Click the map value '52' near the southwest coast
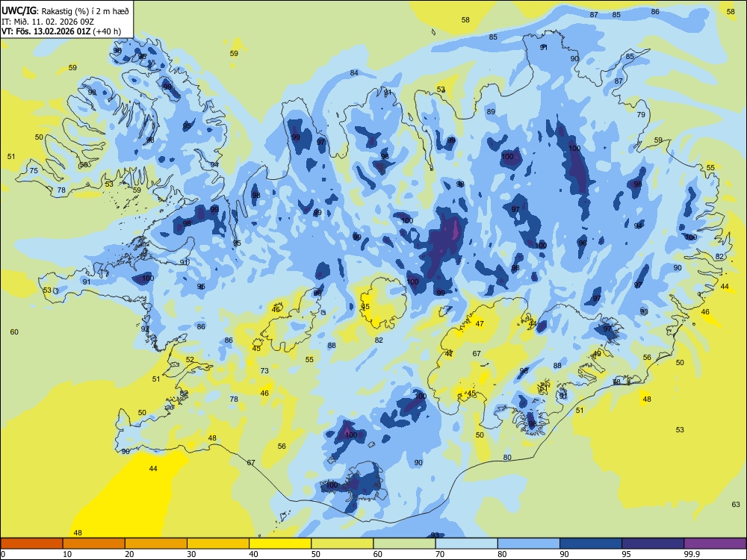 click(190, 360)
